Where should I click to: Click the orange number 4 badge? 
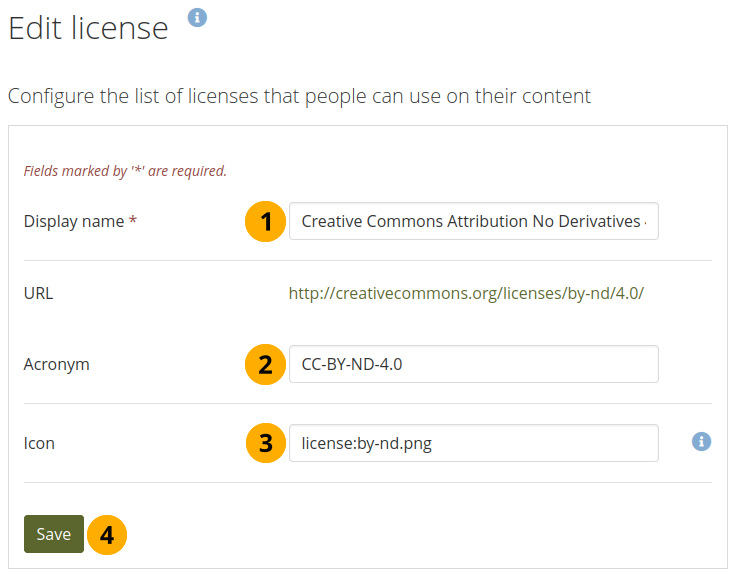coord(107,534)
